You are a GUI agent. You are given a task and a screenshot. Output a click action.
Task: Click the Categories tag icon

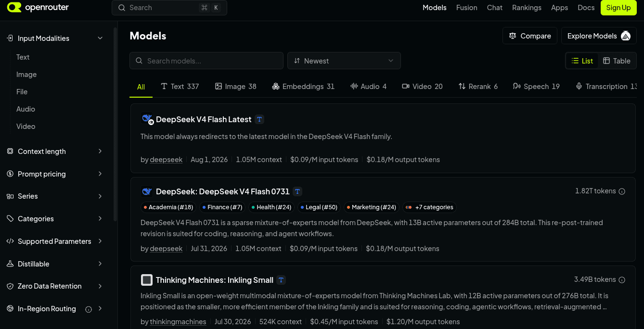pyautogui.click(x=10, y=218)
